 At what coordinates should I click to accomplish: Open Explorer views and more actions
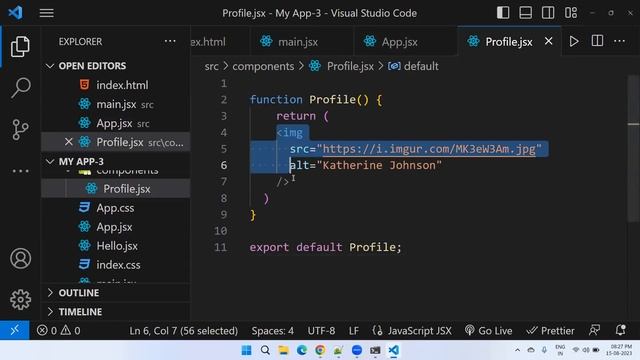170,41
